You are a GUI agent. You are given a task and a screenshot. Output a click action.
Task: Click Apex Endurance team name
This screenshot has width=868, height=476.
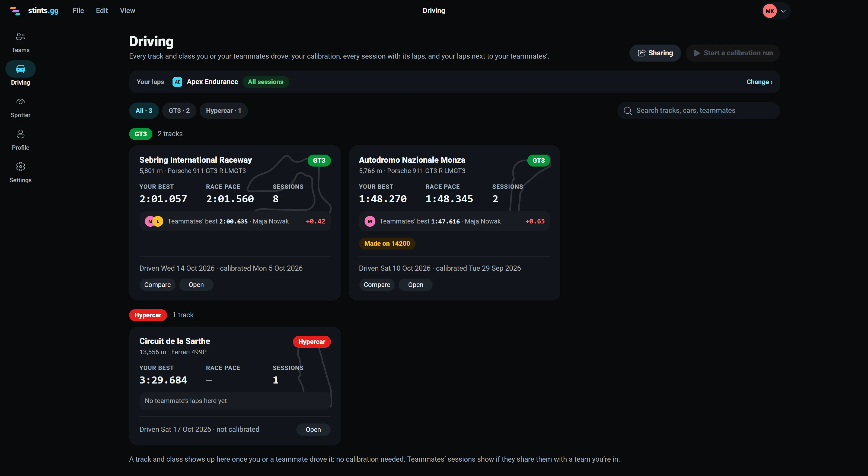[x=212, y=82]
